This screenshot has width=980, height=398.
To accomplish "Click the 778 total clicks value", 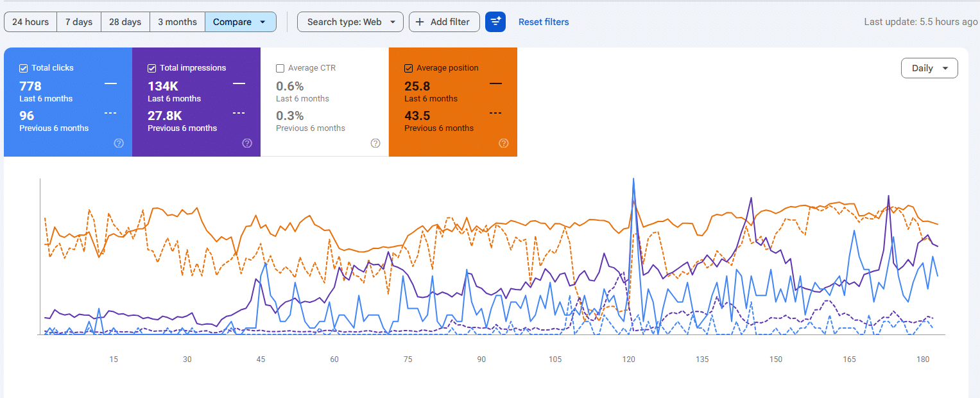I will click(x=30, y=86).
